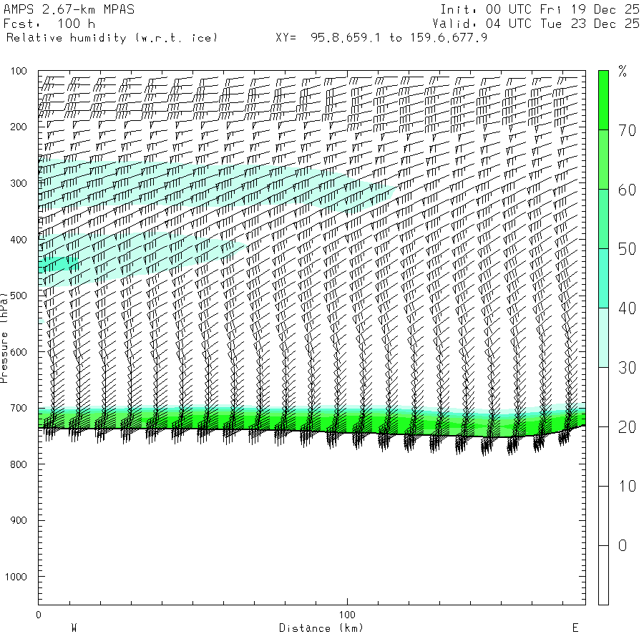Click the 400 hPa pressure axis label
Image resolution: width=644 pixels, height=644 pixels.
(19, 240)
